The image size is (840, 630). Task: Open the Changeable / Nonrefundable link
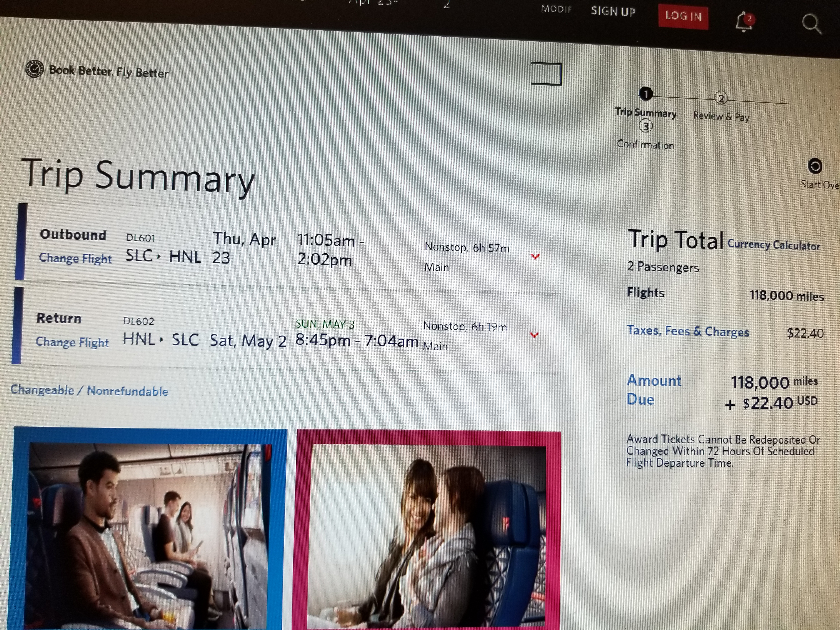coord(89,390)
